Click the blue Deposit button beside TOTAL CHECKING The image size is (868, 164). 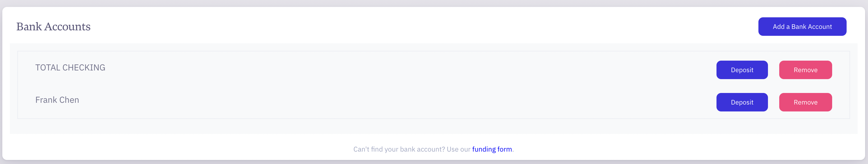(742, 70)
